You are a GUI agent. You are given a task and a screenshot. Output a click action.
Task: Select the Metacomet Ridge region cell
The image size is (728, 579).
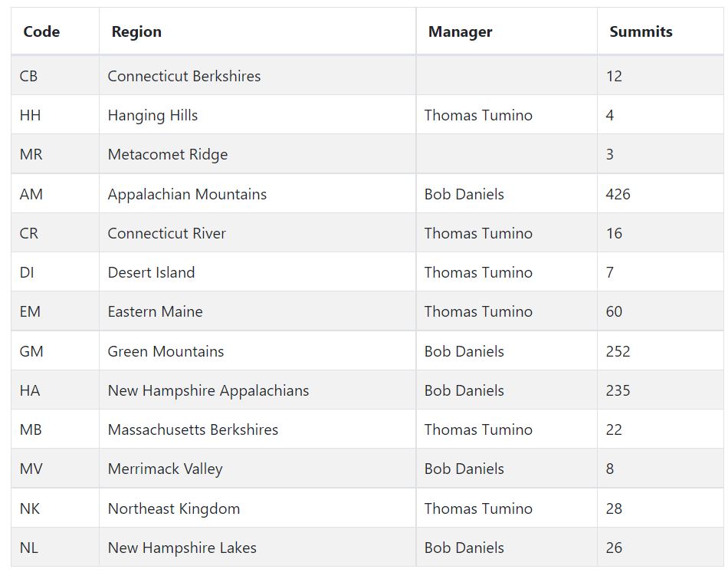pyautogui.click(x=257, y=154)
